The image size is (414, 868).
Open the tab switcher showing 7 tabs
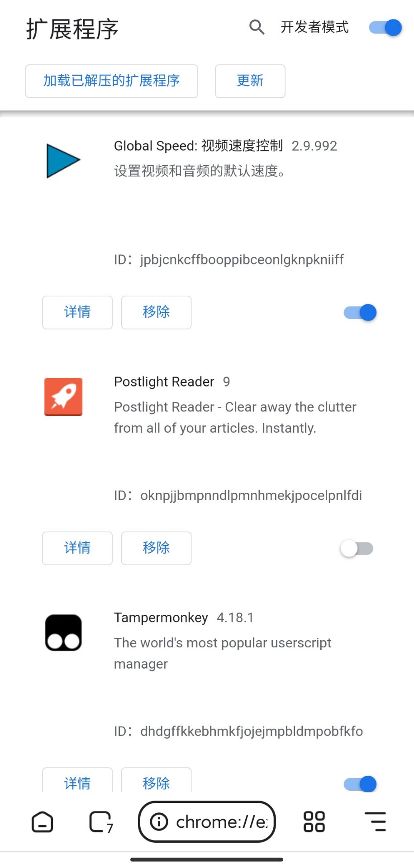(101, 822)
